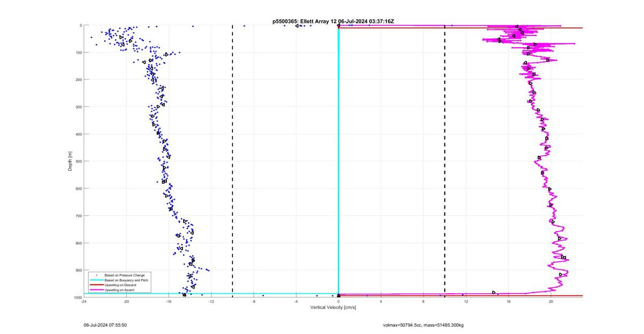Click the '4' velocity tick label

coord(381,302)
